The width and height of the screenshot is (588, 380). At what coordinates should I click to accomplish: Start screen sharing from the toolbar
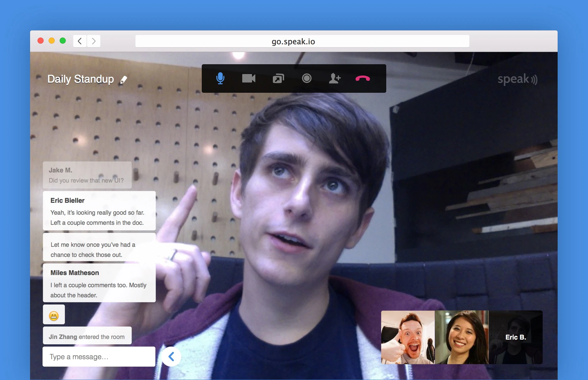coord(278,78)
